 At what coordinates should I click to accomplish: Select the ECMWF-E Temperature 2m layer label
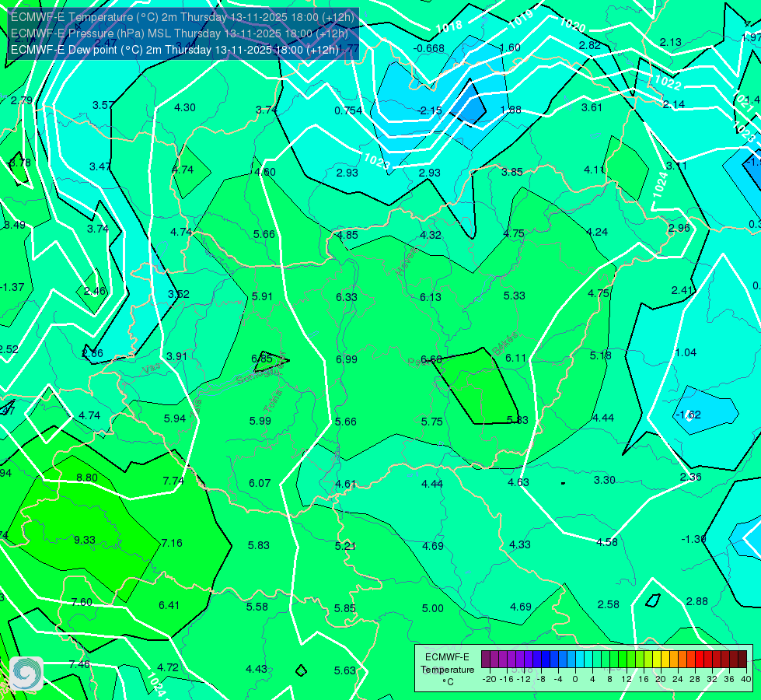tap(183, 17)
